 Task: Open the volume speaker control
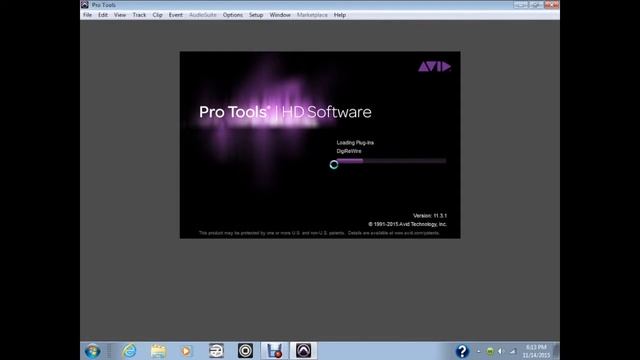pos(501,351)
